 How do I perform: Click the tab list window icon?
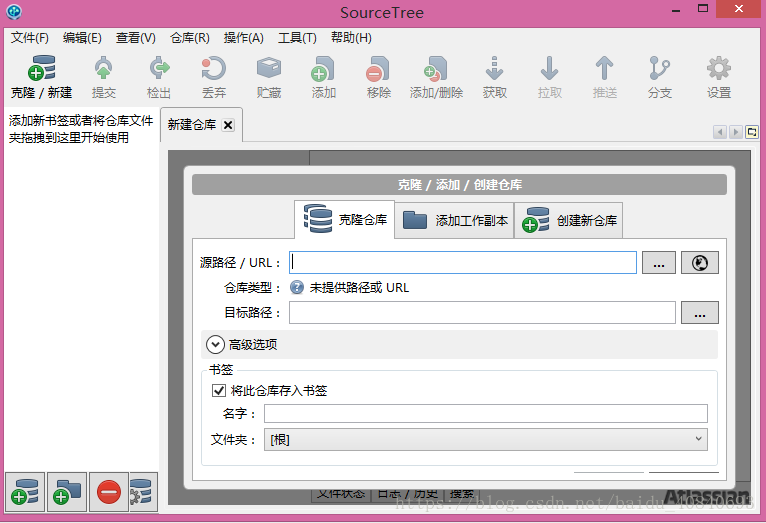[x=752, y=132]
